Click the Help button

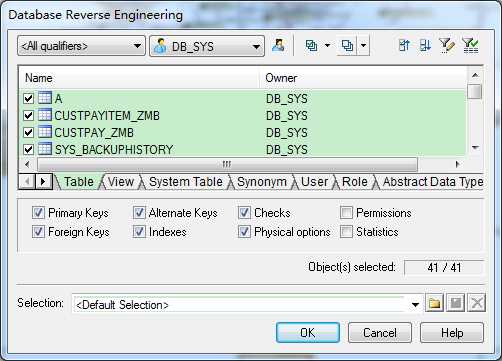point(452,332)
